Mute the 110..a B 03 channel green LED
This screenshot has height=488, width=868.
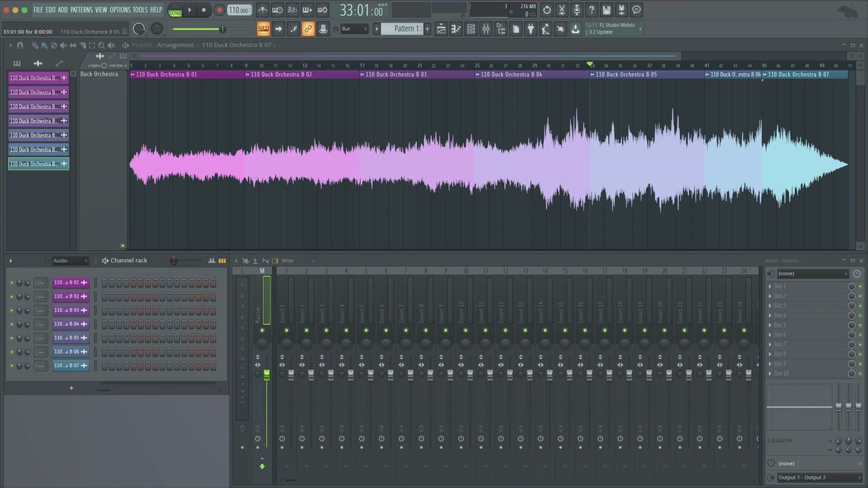[12, 310]
